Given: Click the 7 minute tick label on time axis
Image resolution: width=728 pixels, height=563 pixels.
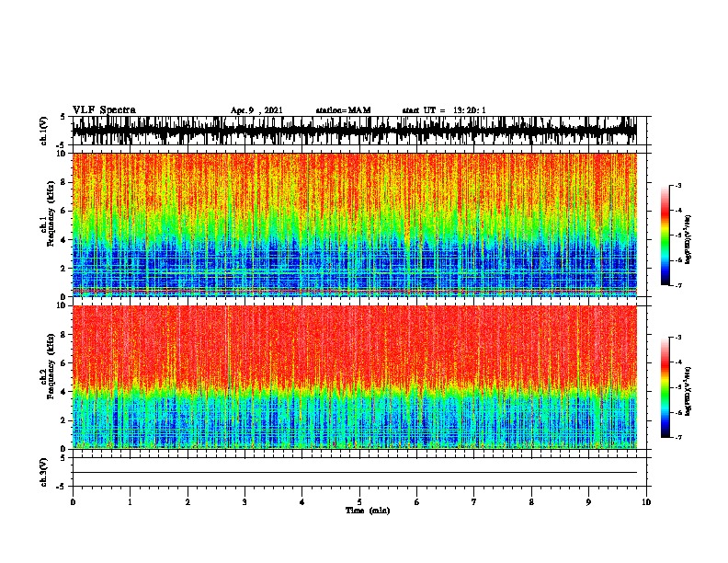Looking at the screenshot, I should [474, 502].
